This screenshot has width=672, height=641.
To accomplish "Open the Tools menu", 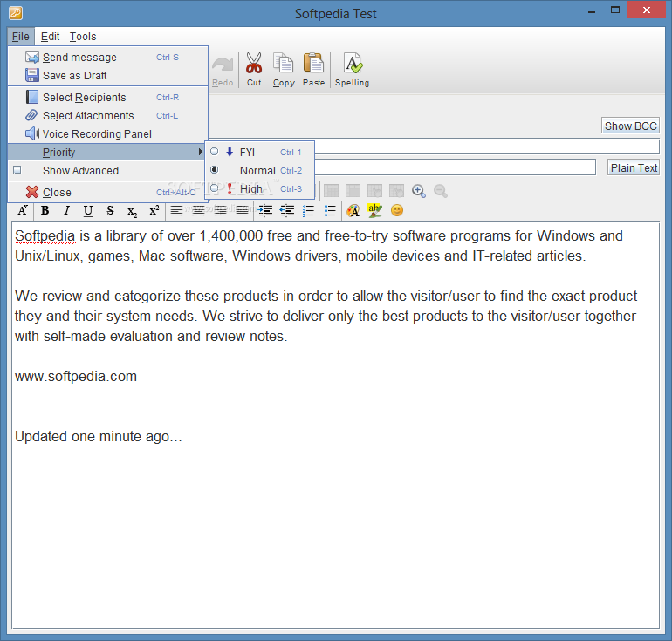I will [83, 37].
